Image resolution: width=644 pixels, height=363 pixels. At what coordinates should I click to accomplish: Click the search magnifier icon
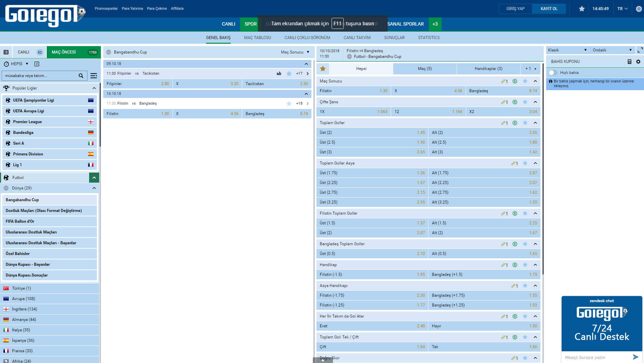point(81,76)
